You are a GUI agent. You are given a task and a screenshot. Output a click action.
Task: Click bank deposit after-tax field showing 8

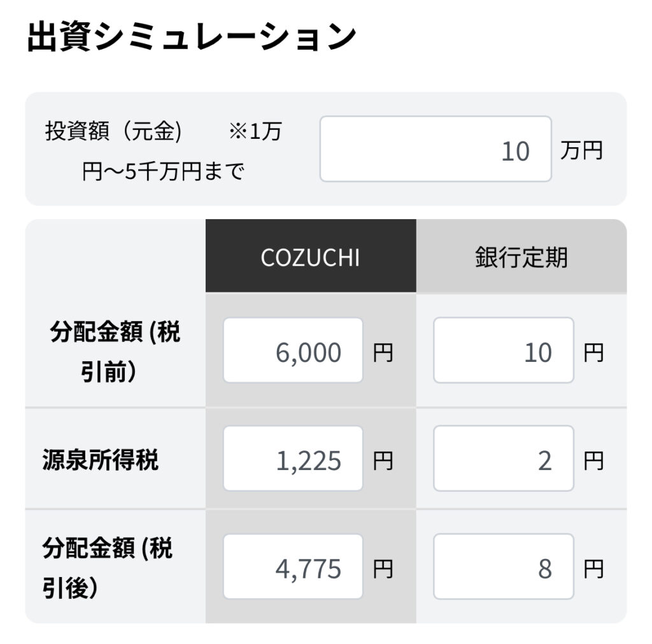pos(504,567)
